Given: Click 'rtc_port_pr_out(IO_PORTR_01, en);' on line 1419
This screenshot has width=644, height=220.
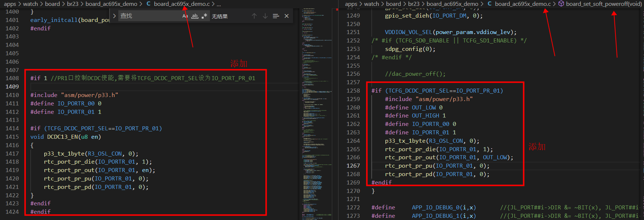Looking at the screenshot, I should 99,170.
